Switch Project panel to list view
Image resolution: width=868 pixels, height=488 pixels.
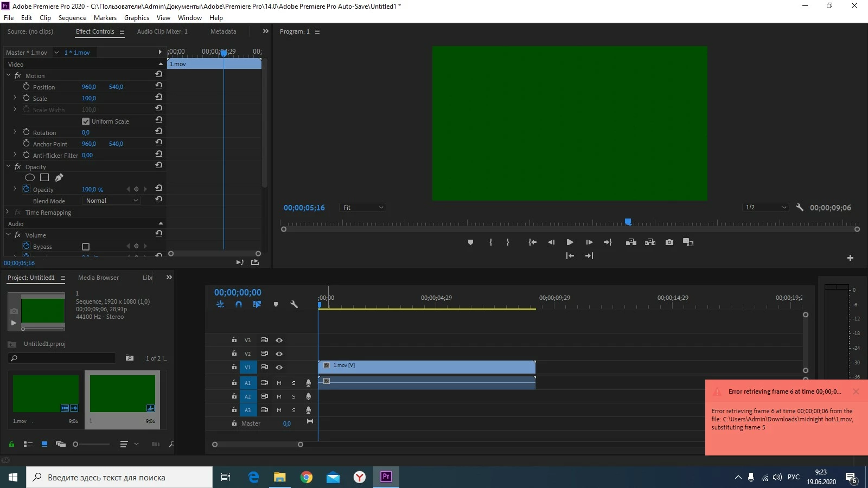click(x=28, y=444)
